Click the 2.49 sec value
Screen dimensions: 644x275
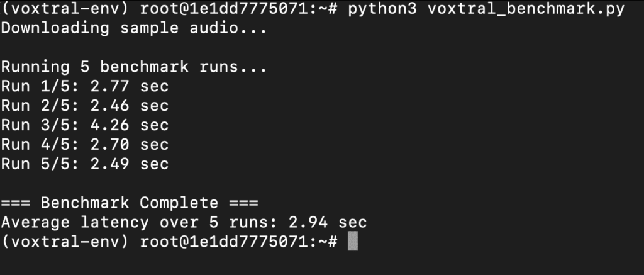pos(130,164)
